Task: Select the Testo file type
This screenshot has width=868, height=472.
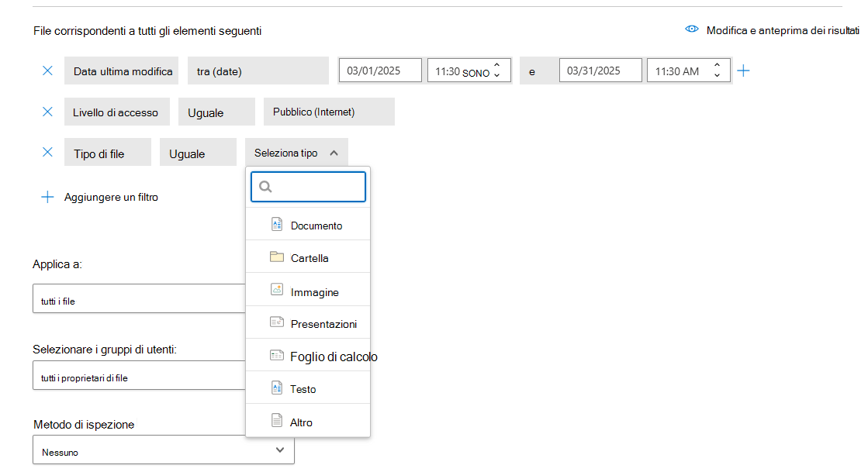Action: click(303, 389)
